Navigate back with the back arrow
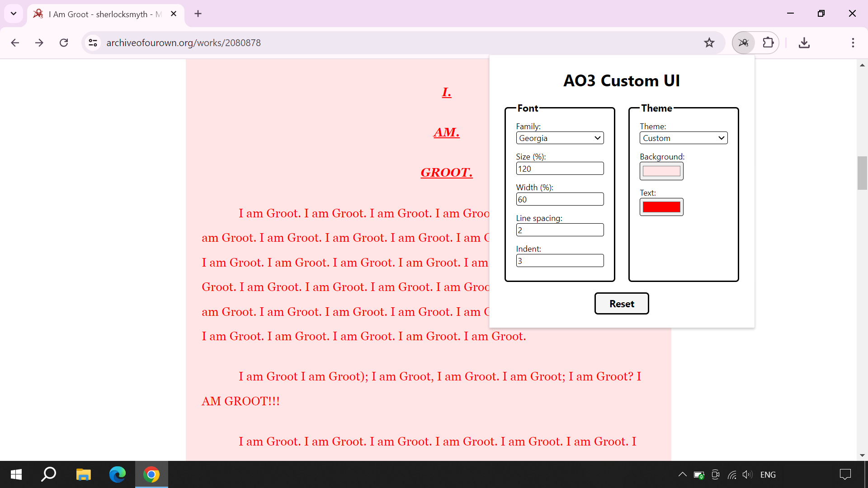This screenshot has height=488, width=868. 15,42
